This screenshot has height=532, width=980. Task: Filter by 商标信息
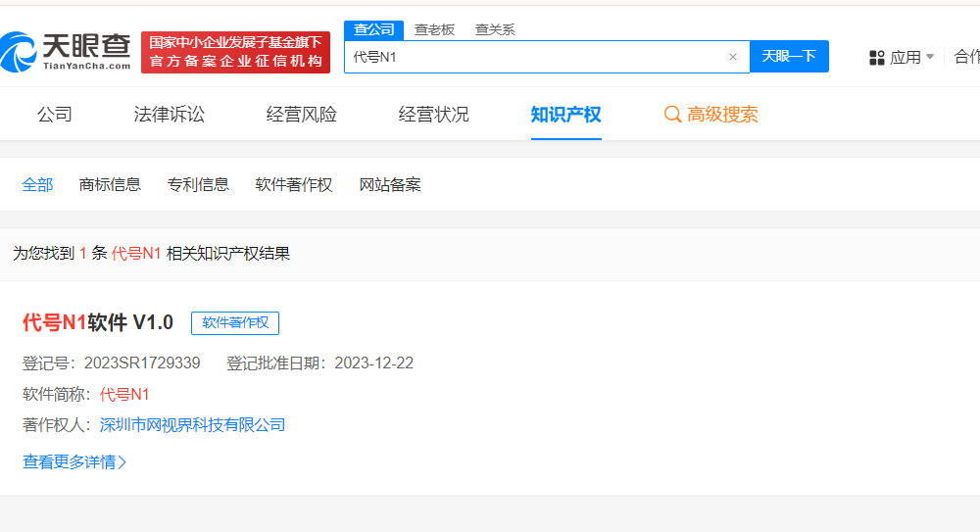pyautogui.click(x=110, y=184)
